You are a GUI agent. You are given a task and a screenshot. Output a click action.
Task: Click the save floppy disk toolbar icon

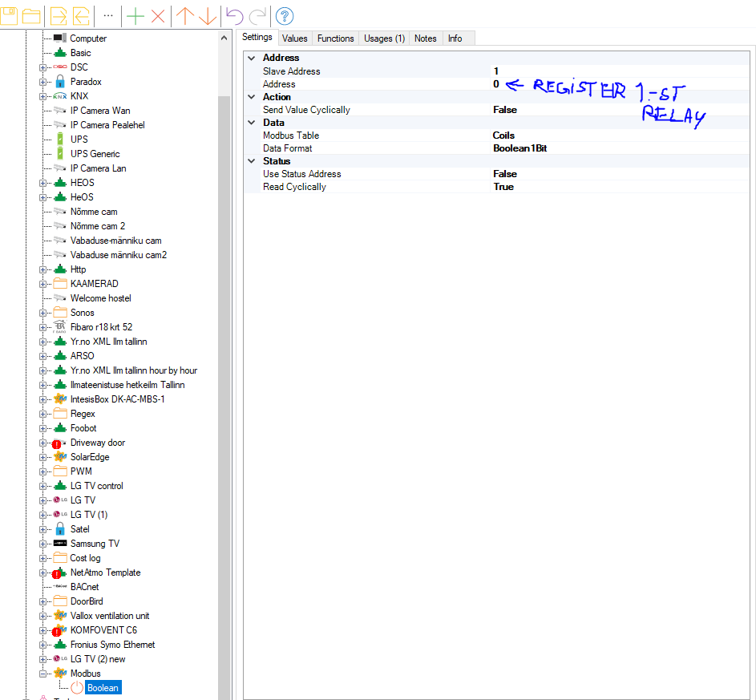[x=10, y=15]
